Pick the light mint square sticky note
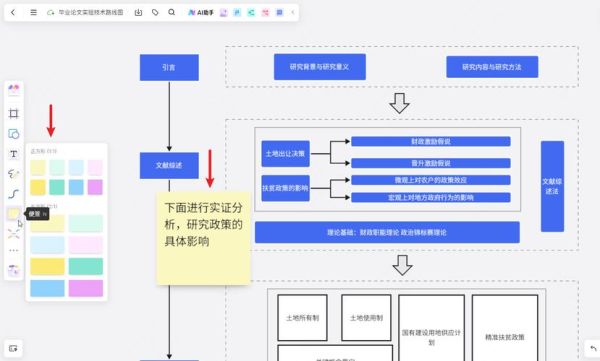 coord(57,168)
